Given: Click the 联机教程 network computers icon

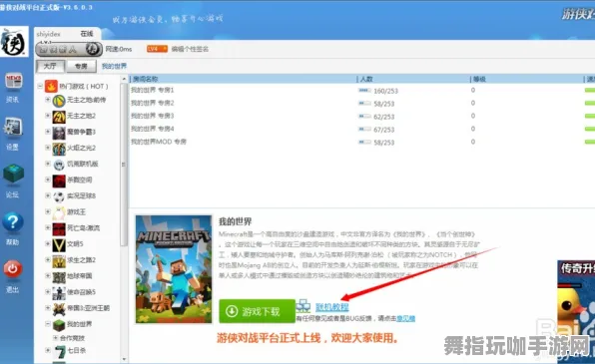Looking at the screenshot, I should [x=303, y=306].
